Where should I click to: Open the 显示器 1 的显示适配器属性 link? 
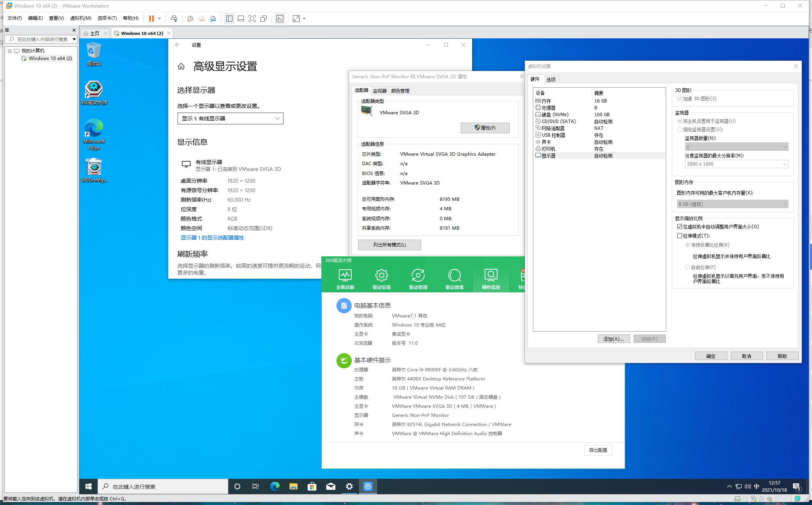(x=212, y=238)
